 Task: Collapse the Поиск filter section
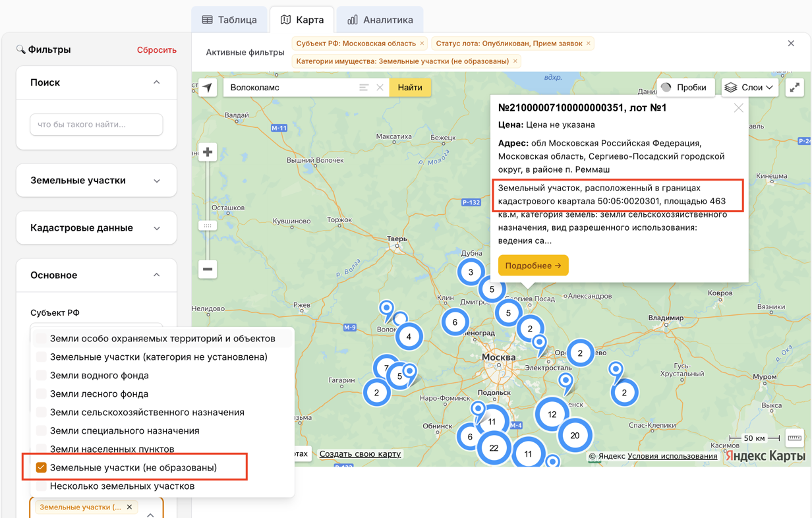pyautogui.click(x=156, y=82)
